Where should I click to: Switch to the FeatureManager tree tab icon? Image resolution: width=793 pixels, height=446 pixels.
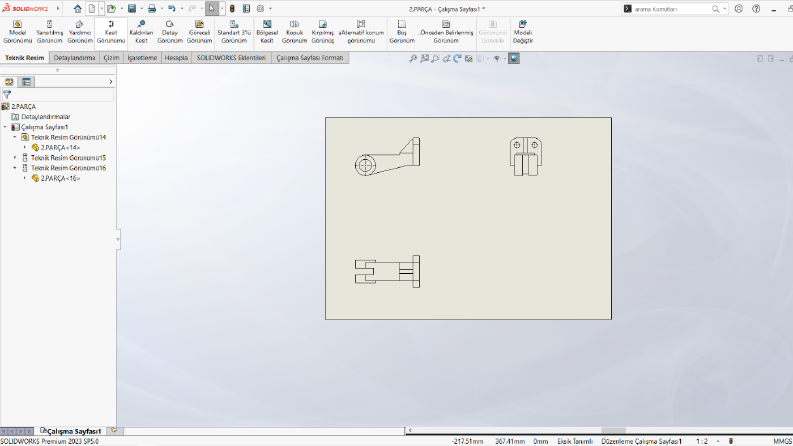[9, 82]
